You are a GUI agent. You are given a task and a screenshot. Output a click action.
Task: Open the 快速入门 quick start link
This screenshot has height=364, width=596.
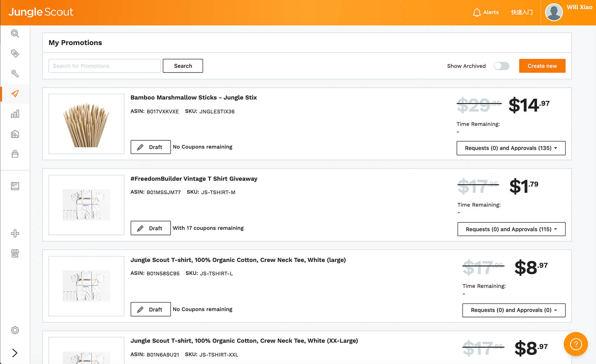pyautogui.click(x=522, y=12)
